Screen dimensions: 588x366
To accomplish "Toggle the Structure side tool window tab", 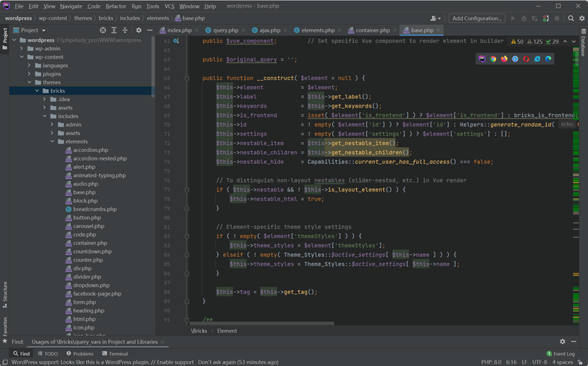I will (x=5, y=295).
